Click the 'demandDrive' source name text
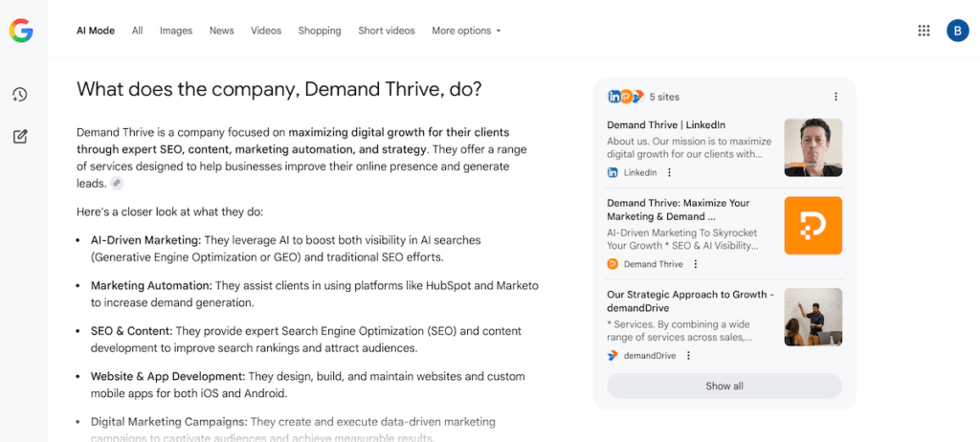 (650, 356)
